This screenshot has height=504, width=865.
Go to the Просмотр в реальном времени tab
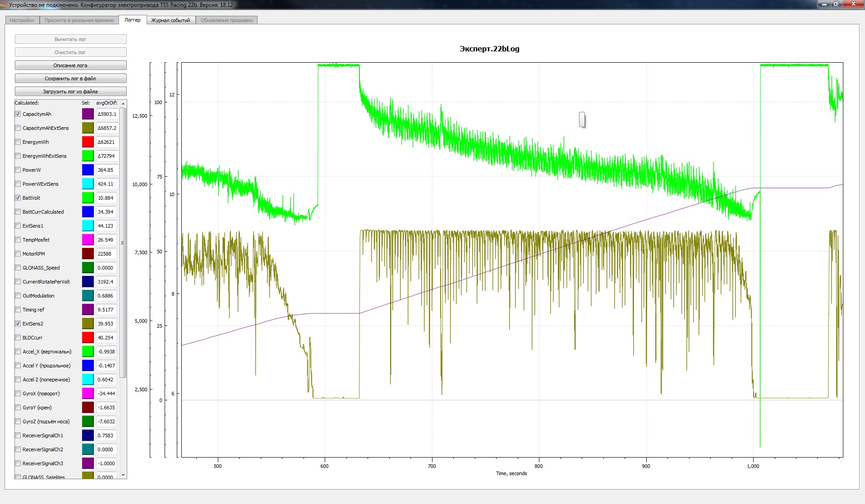(x=79, y=20)
